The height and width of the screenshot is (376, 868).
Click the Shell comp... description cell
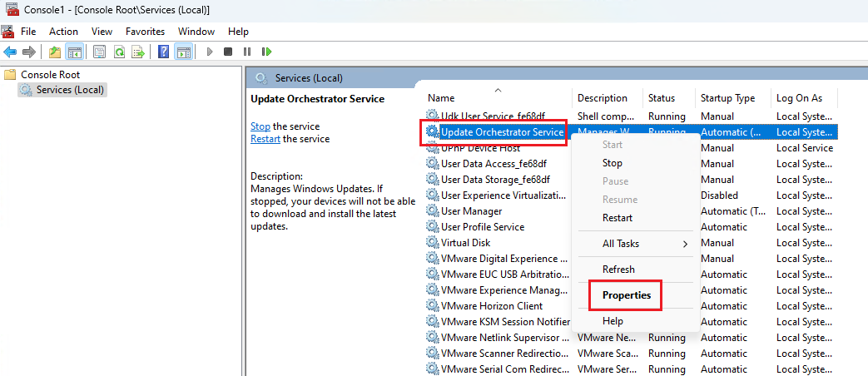click(606, 116)
